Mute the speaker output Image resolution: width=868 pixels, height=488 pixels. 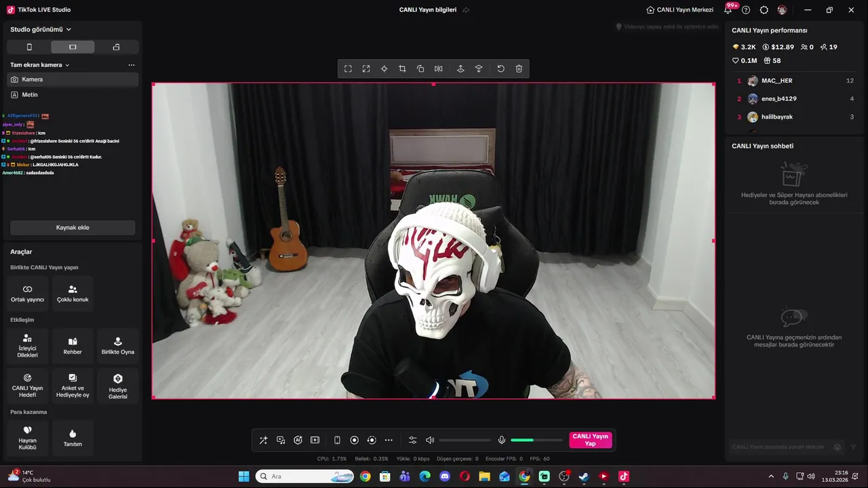tap(429, 440)
